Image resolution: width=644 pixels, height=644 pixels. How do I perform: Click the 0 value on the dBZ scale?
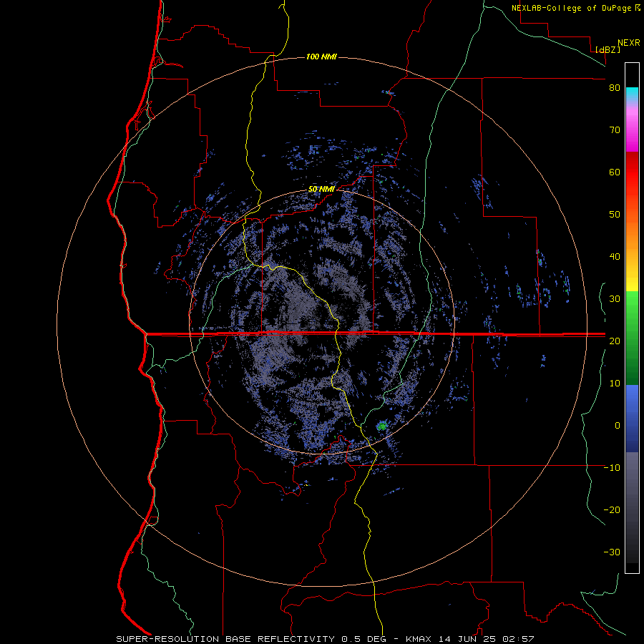tap(618, 426)
